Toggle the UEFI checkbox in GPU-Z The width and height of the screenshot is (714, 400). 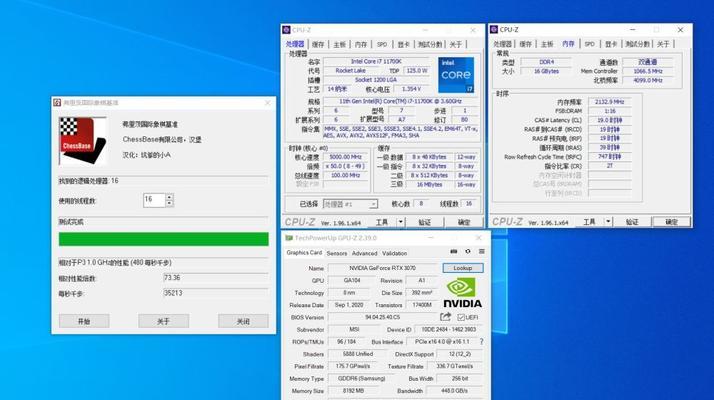pyautogui.click(x=461, y=317)
